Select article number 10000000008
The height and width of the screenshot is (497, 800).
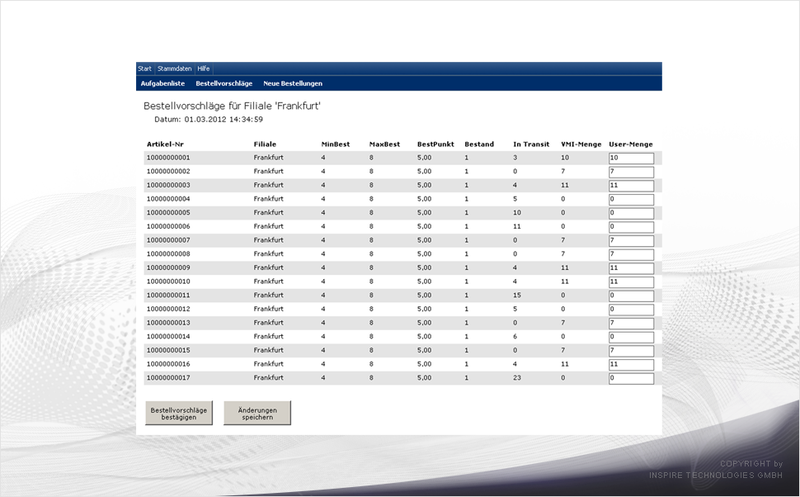168,254
